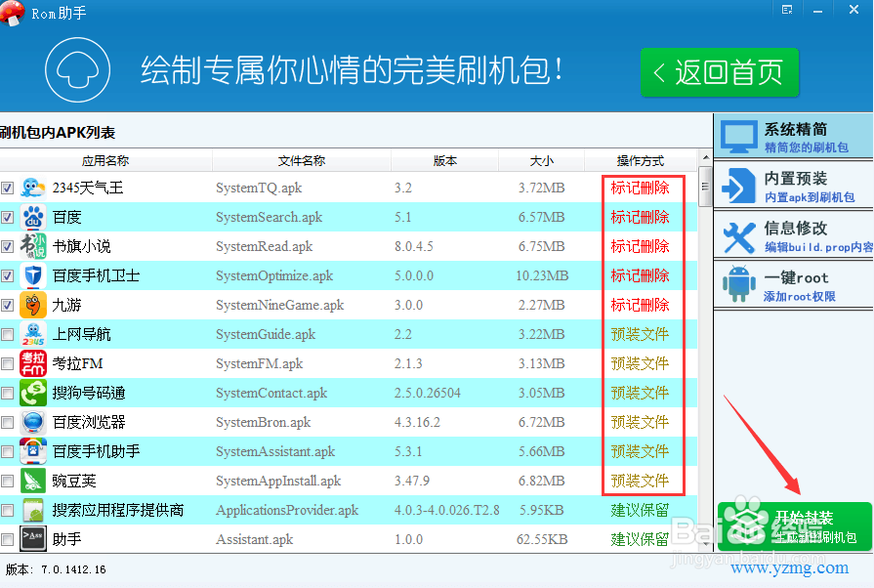The width and height of the screenshot is (874, 588).
Task: Click the version 7.0.1412.16 status text
Action: click(x=56, y=569)
